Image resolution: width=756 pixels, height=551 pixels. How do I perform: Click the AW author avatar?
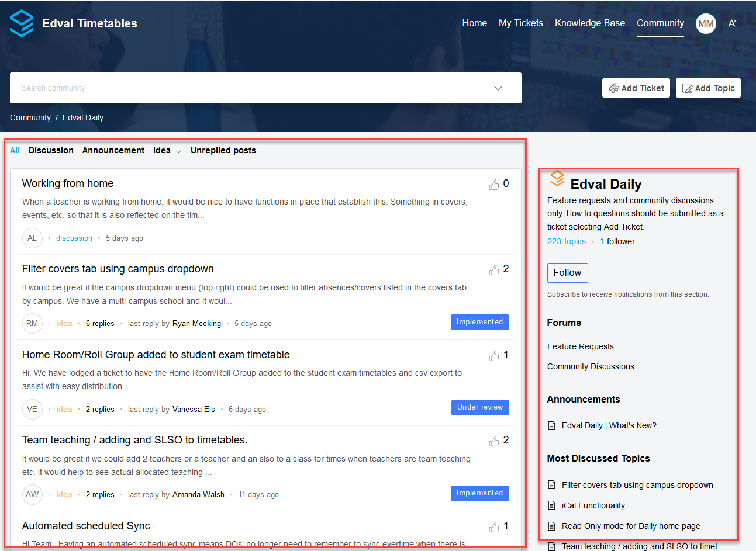click(32, 494)
